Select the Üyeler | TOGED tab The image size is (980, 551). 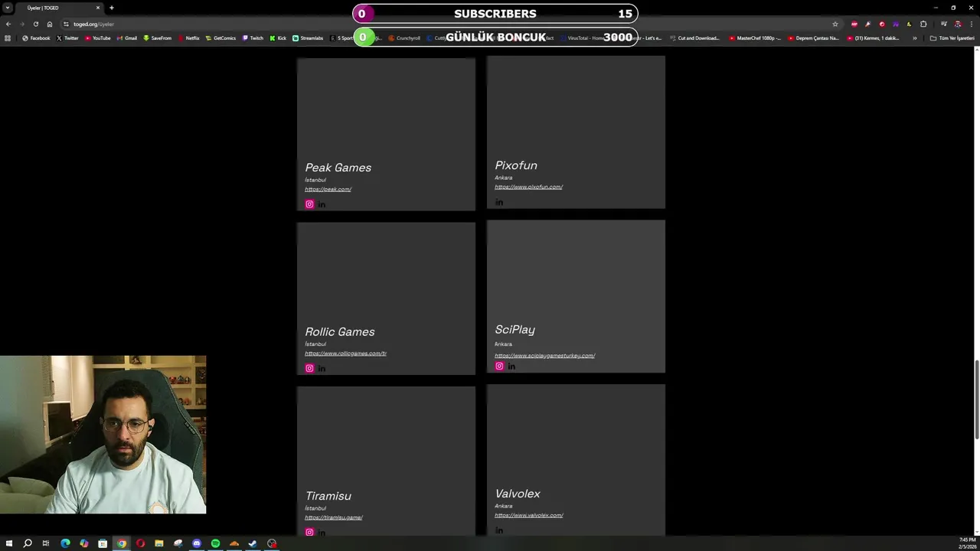pos(60,8)
